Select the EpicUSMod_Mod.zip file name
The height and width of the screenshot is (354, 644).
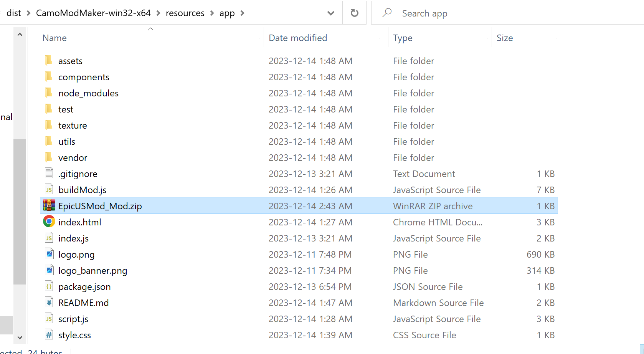(100, 206)
